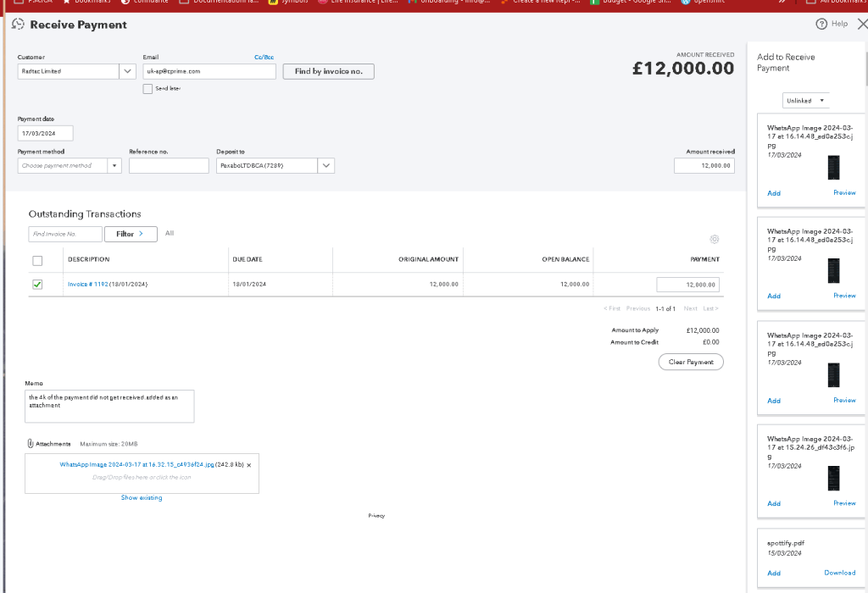Viewport: 868px width, 593px height.
Task: Click the £0.00 Amount to Credit value
Action: (x=711, y=342)
